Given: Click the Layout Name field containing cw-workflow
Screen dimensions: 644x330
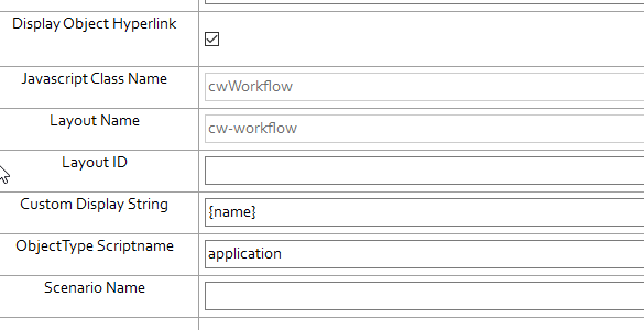Looking at the screenshot, I should (424, 129).
